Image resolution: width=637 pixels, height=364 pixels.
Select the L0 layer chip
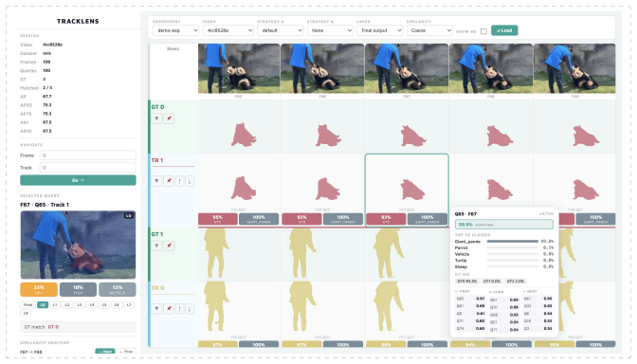pos(43,304)
